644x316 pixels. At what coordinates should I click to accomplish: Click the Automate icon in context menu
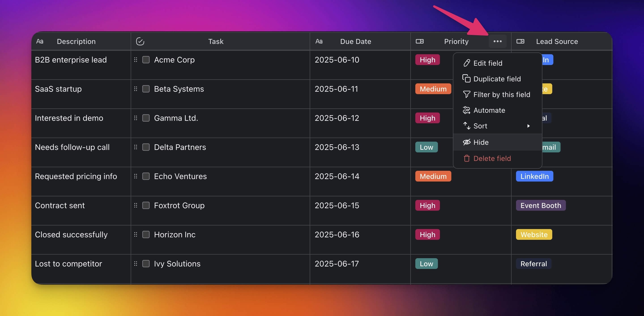point(466,110)
